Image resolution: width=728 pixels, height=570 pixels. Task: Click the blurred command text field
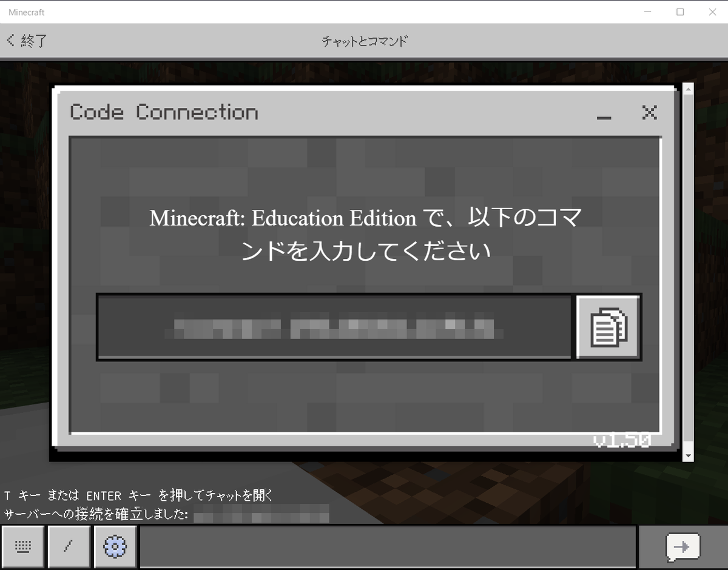tap(334, 327)
